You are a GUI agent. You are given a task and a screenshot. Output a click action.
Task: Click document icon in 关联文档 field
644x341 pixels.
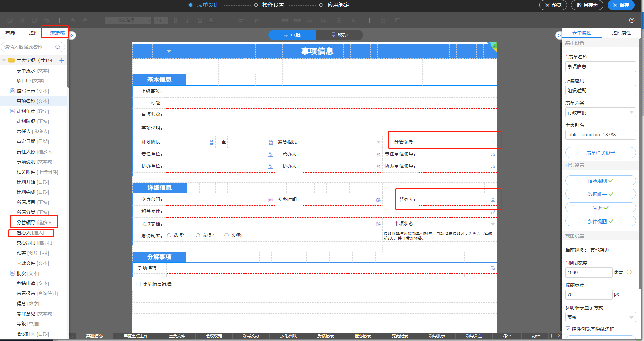point(378,224)
